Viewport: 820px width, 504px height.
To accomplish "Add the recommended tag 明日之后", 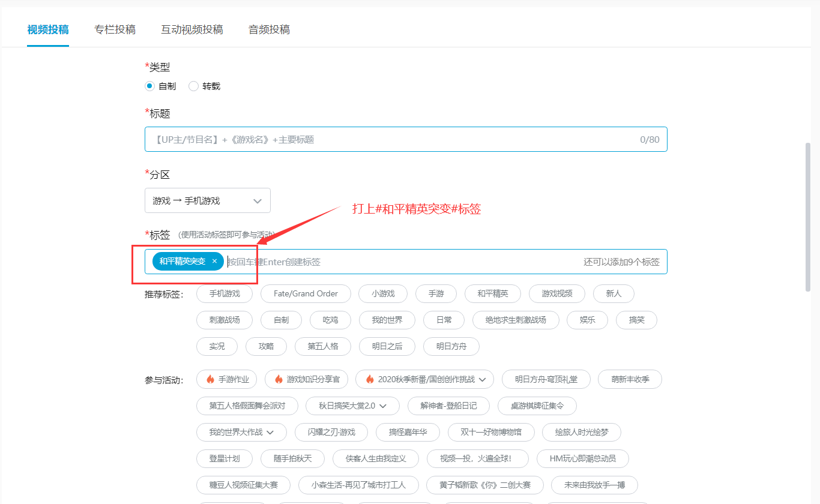I will (x=387, y=346).
